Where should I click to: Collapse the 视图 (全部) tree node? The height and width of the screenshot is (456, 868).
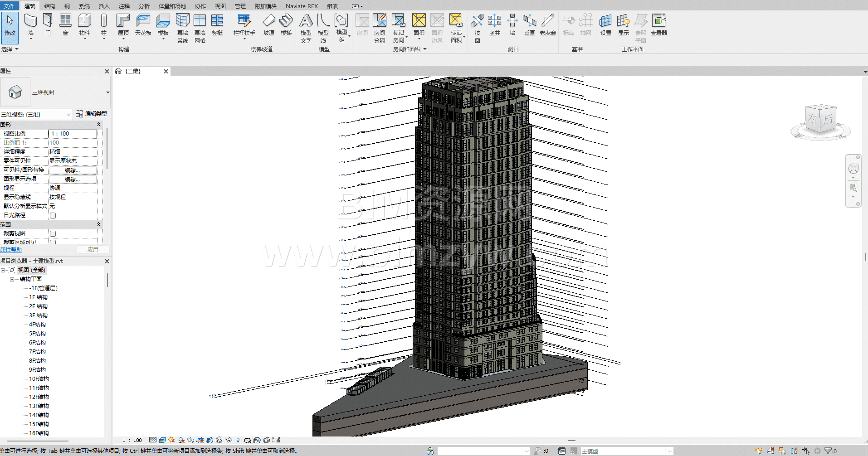(3, 270)
